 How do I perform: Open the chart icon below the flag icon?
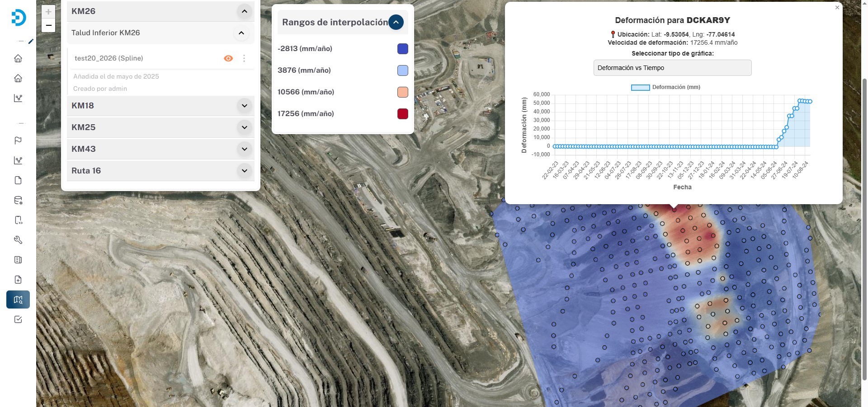click(x=18, y=160)
